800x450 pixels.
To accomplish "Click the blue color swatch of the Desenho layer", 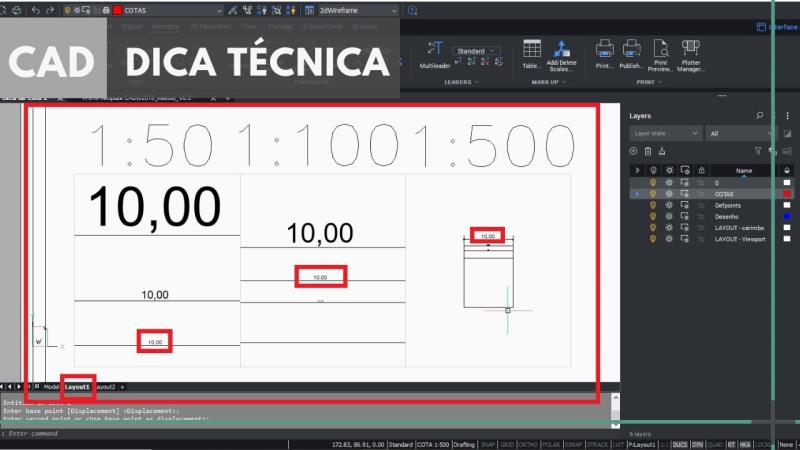I will click(x=787, y=216).
